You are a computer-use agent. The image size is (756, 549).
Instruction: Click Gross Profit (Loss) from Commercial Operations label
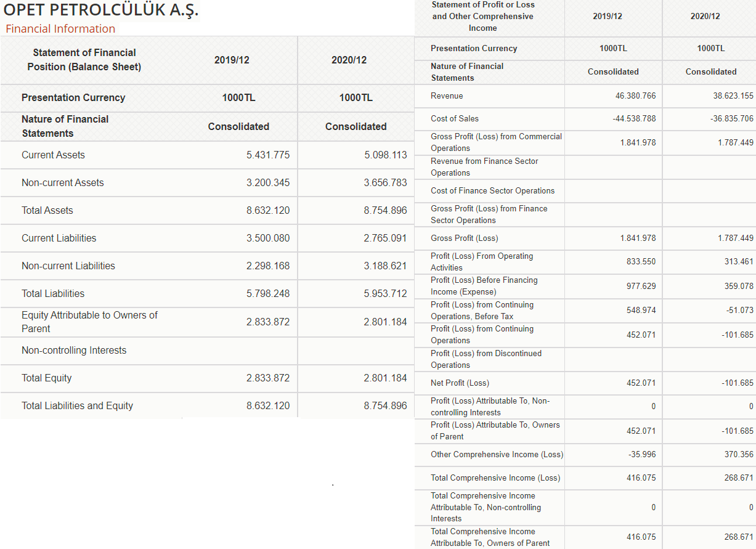[497, 142]
